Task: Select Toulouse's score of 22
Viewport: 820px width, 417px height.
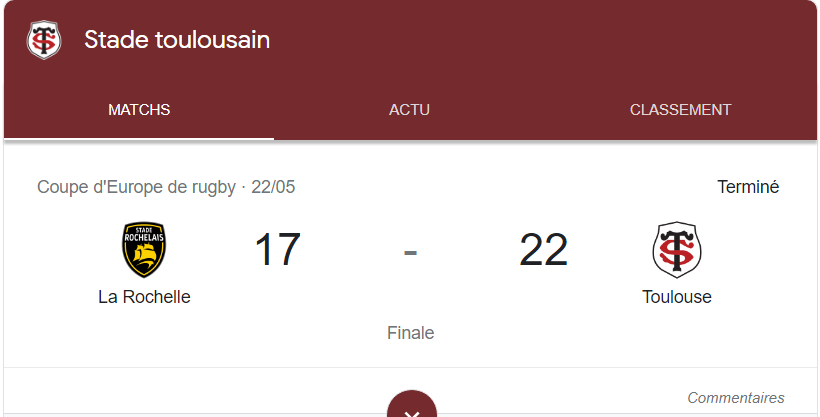Action: 543,250
